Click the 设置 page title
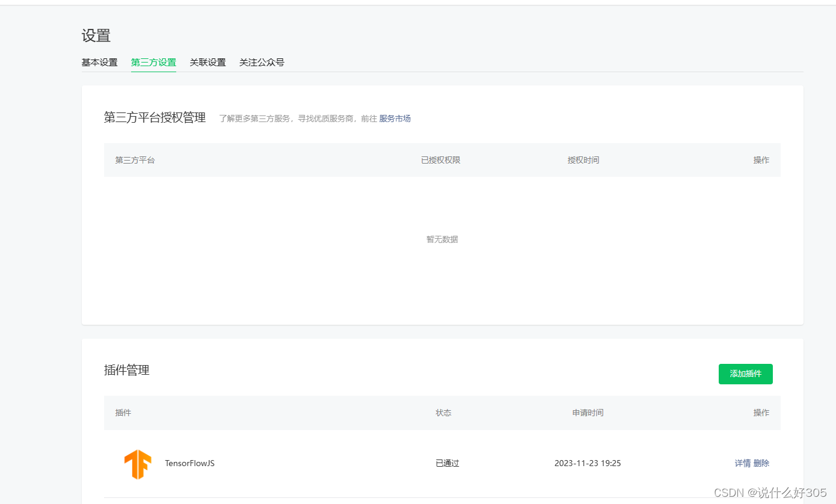This screenshot has height=504, width=836. point(96,35)
